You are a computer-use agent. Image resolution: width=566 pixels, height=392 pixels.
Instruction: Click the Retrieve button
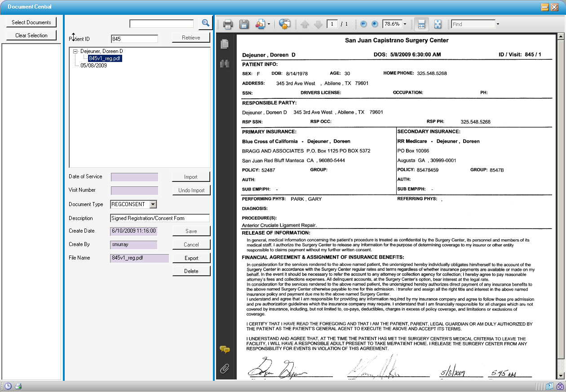[x=191, y=38]
